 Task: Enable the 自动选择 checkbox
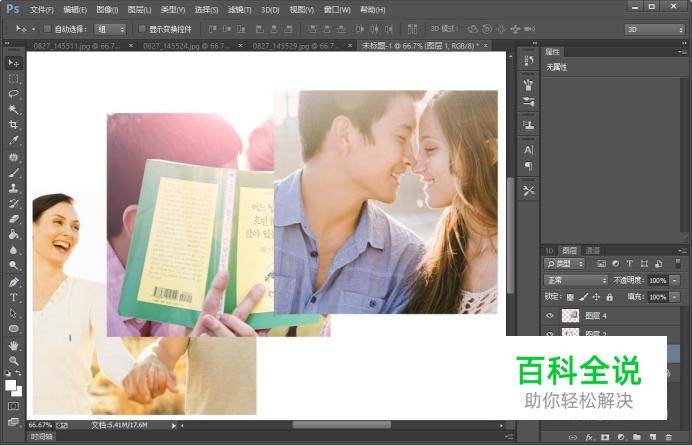47,29
